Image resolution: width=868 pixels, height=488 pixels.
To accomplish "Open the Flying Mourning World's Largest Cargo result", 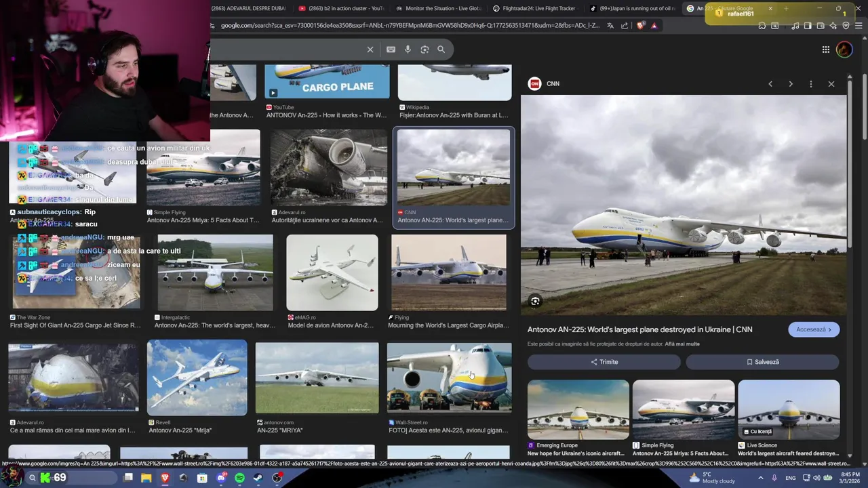I will click(448, 282).
